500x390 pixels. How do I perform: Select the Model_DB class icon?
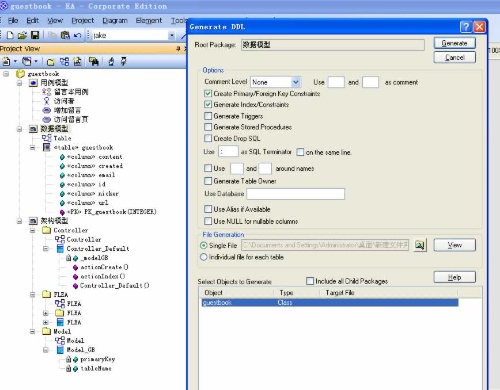pyautogui.click(x=60, y=350)
